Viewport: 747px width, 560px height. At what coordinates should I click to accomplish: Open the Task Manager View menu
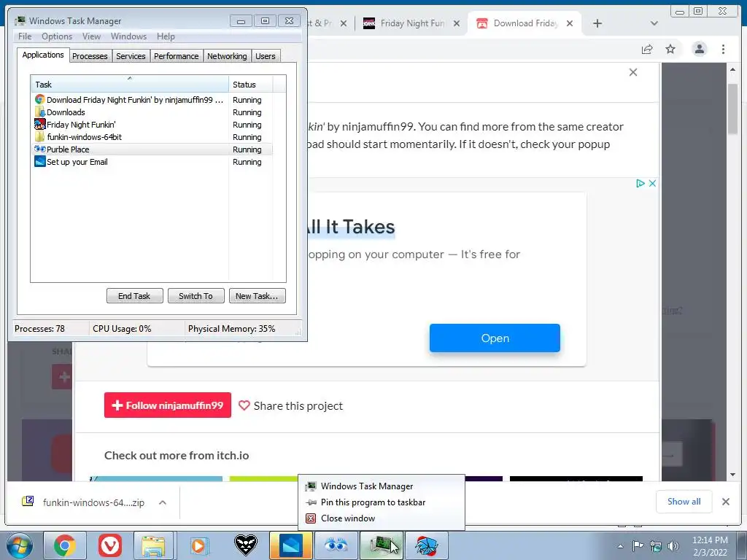(x=91, y=36)
